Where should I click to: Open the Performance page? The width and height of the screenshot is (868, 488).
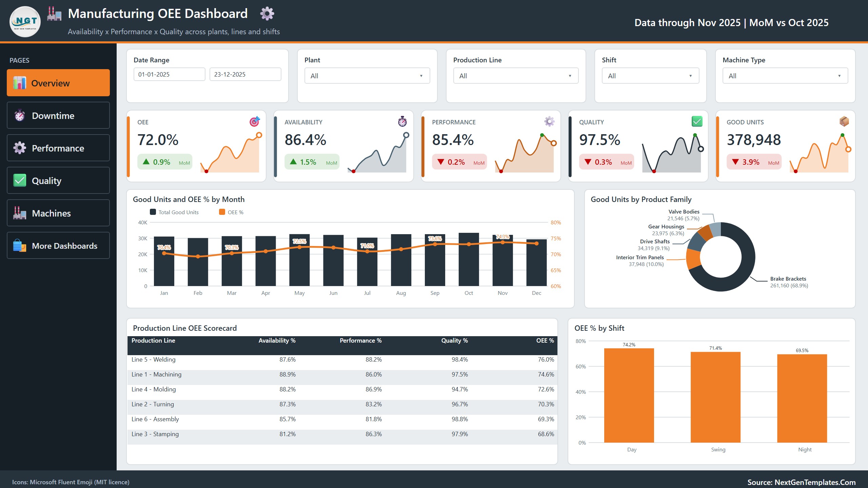[x=58, y=148]
